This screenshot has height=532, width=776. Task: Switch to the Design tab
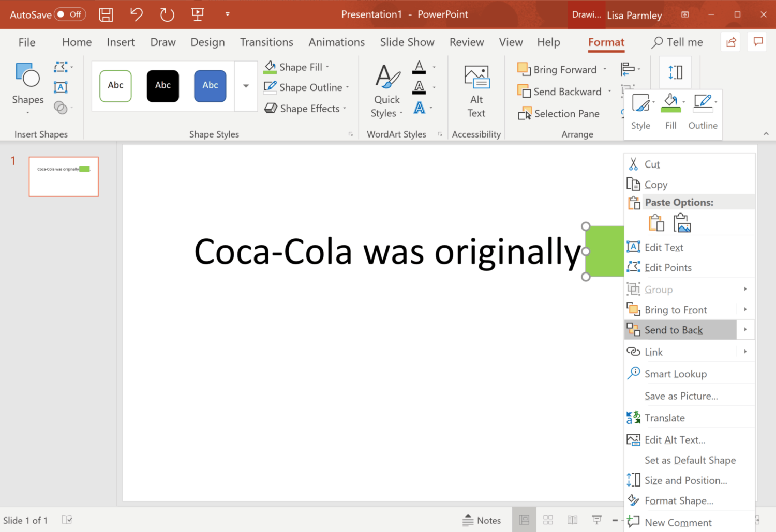207,42
